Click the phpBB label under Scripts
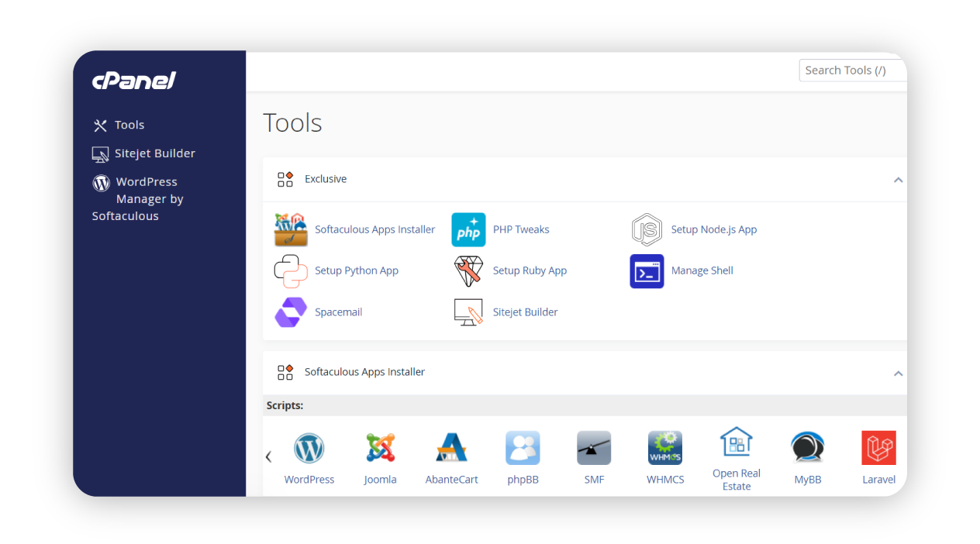This screenshot has height=544, width=980. pos(523,480)
